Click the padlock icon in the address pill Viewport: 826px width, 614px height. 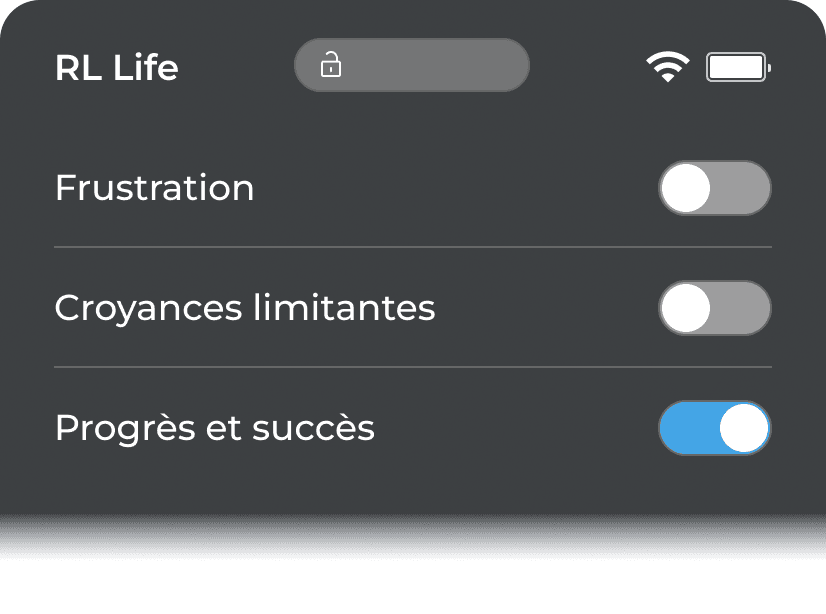[x=330, y=66]
